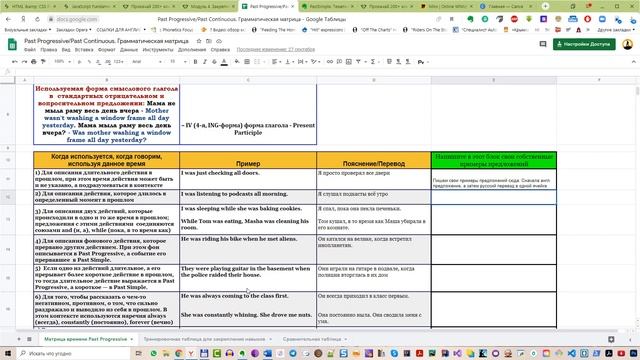Image resolution: width=640 pixels, height=360 pixels.
Task: Open the number format 123 dropdown
Action: pos(120,62)
